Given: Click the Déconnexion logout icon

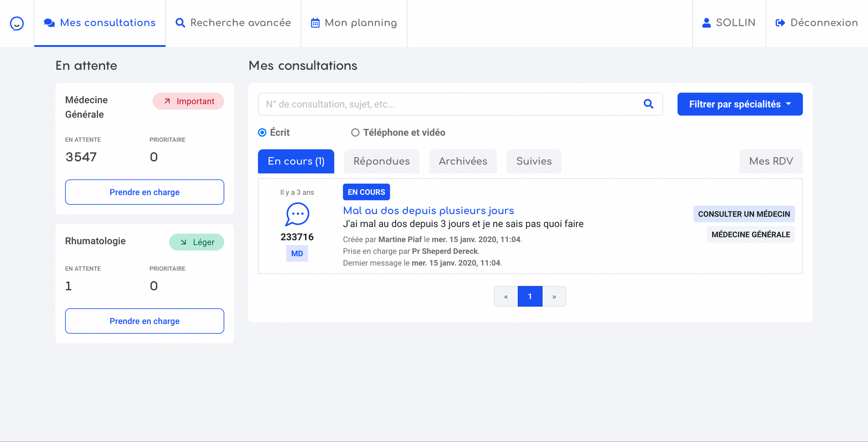Looking at the screenshot, I should coord(780,23).
